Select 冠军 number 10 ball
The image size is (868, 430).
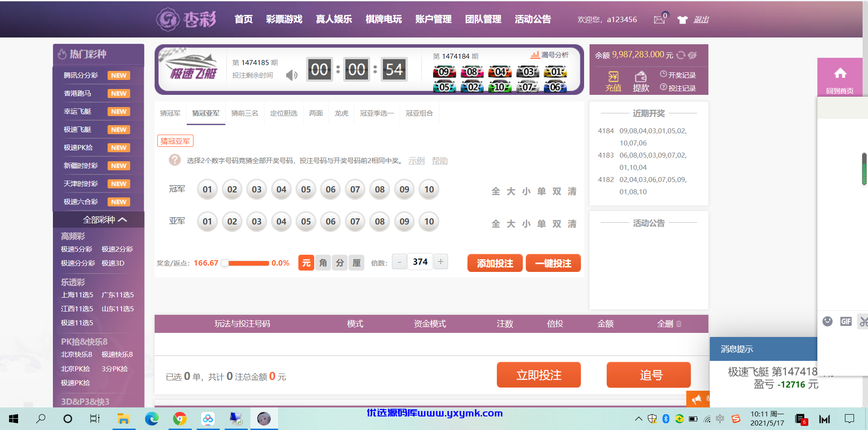coord(429,189)
